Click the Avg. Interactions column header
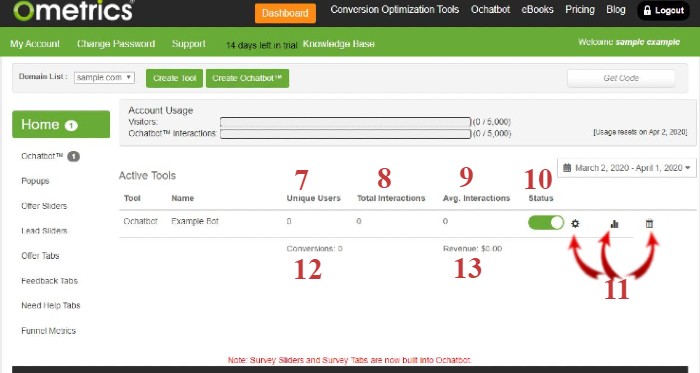The height and width of the screenshot is (373, 700). [476, 198]
